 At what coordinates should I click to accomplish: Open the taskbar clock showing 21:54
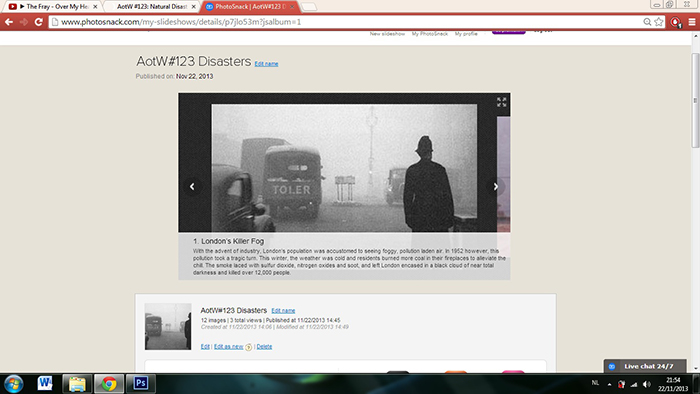click(673, 384)
